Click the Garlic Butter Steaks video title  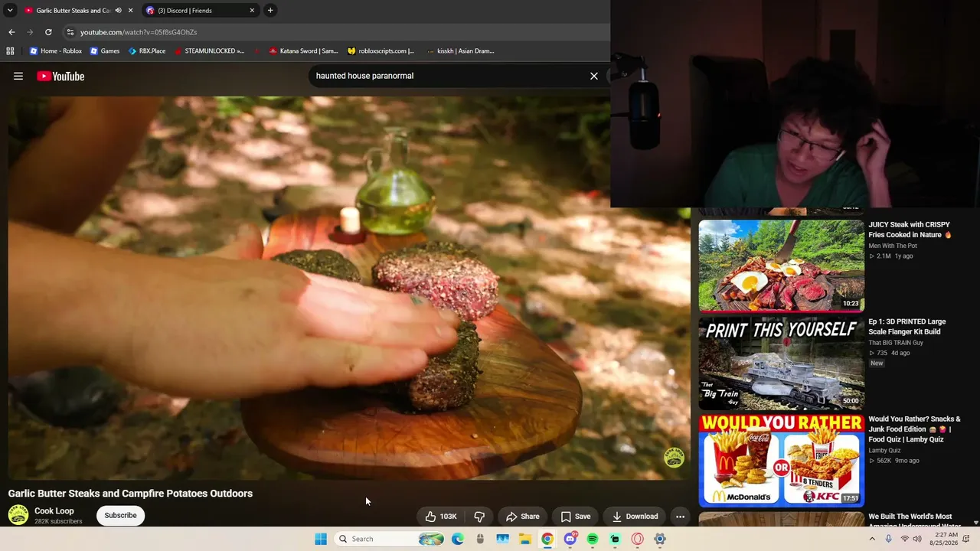pyautogui.click(x=130, y=494)
